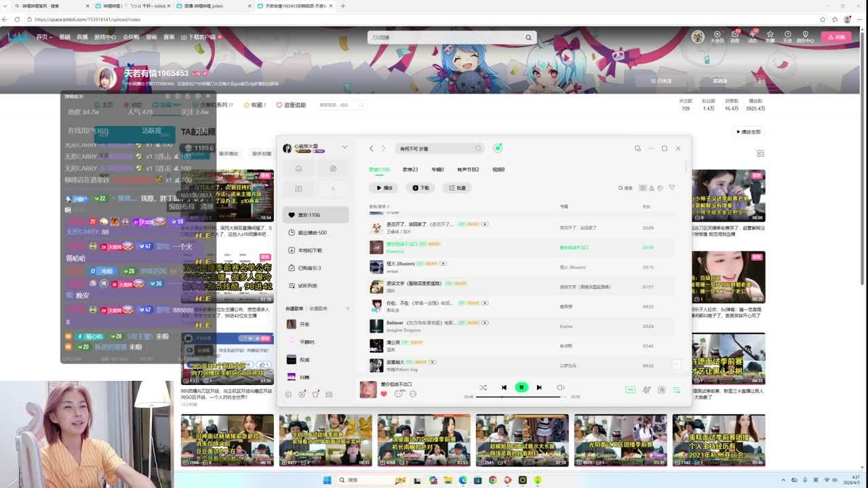Viewport: 868px width, 488px height.
Task: Open the play queue list icon
Action: point(676,390)
